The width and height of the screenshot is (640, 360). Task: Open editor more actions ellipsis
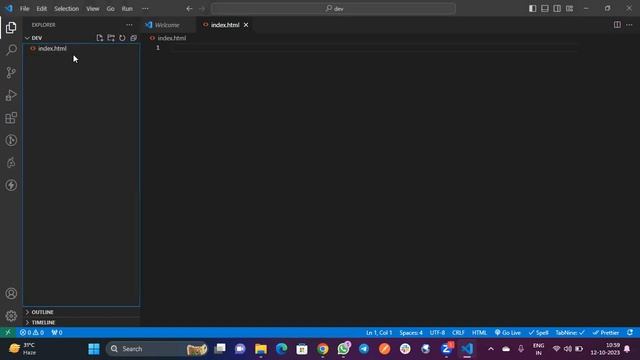tap(629, 25)
